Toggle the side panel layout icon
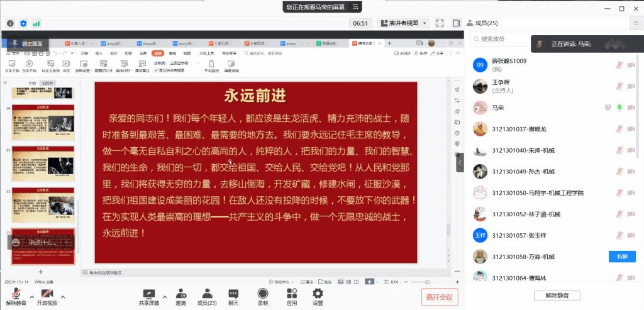This screenshot has width=644, height=310. [456, 23]
